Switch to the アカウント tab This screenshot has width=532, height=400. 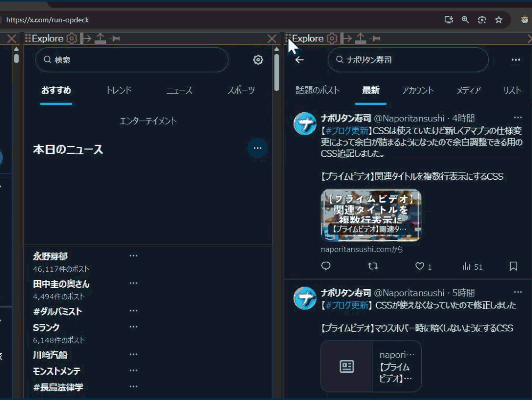(x=418, y=90)
